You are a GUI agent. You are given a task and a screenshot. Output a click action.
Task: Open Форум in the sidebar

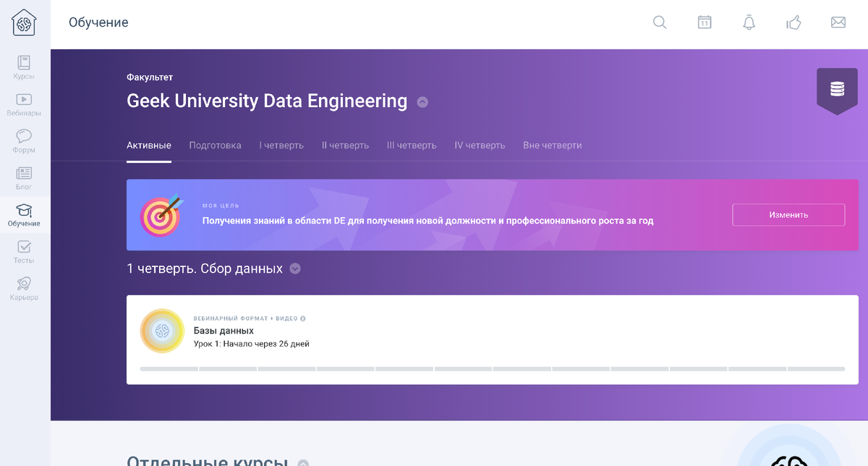(x=24, y=142)
